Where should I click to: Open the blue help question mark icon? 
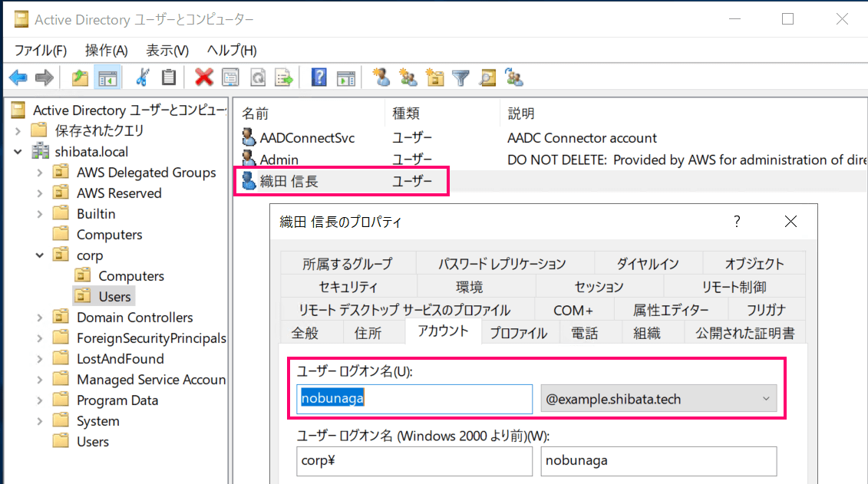point(318,77)
